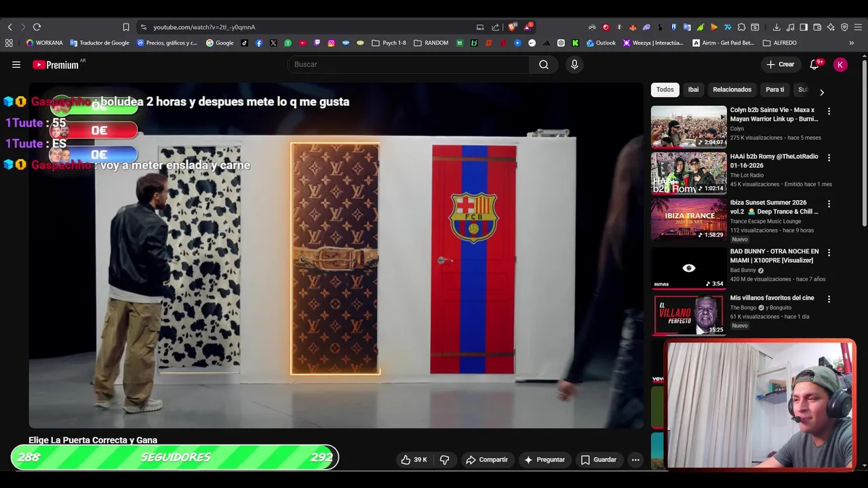Open Traductor de Google bookmark
This screenshot has height=488, width=868.
pos(100,43)
